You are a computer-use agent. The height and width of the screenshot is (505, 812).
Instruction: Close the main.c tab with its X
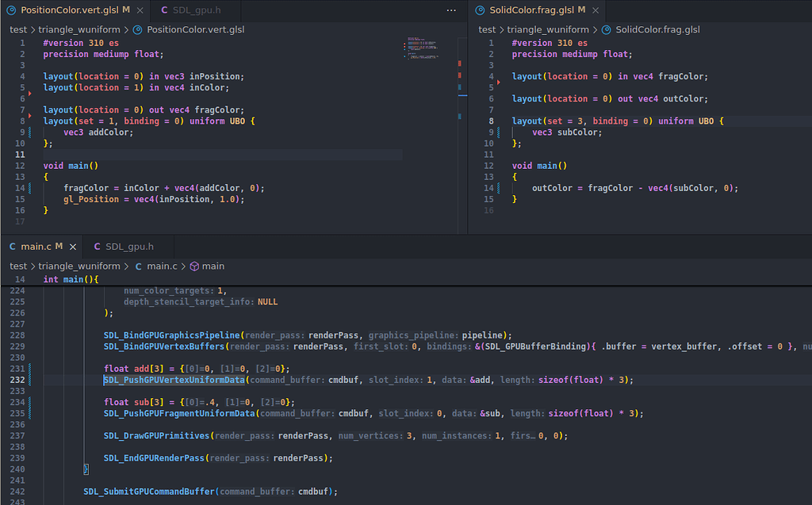pos(73,247)
